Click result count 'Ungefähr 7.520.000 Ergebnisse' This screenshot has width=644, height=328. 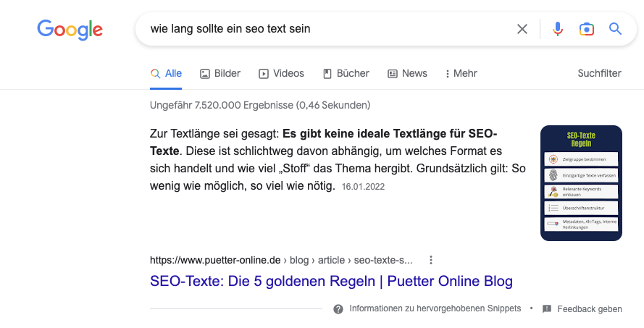[x=222, y=105]
